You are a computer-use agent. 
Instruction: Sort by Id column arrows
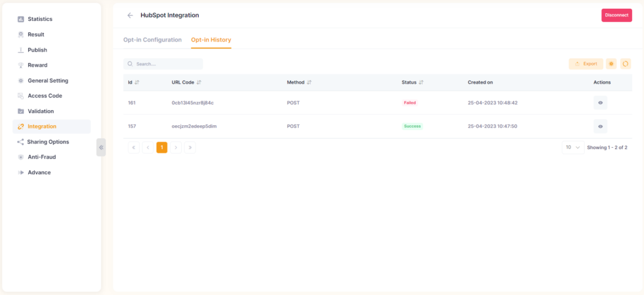[x=137, y=82]
